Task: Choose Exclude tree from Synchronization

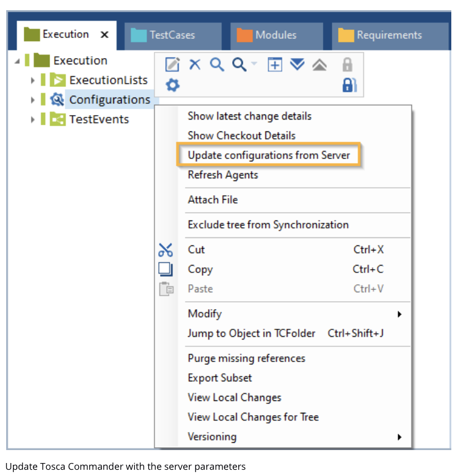Action: point(283,224)
